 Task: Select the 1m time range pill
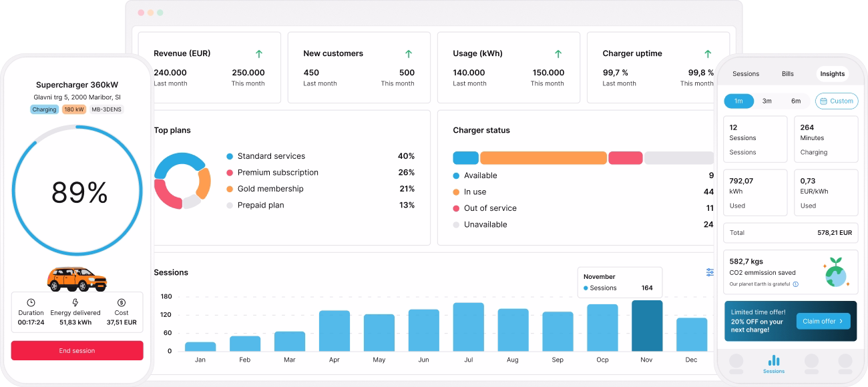(739, 101)
